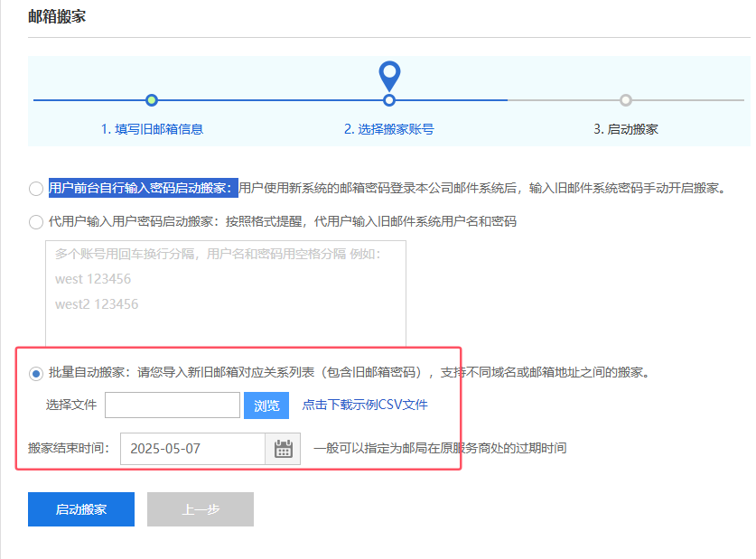
Task: Select the 用户前台自行输入密码启动搬家 radio button
Action: click(x=36, y=189)
